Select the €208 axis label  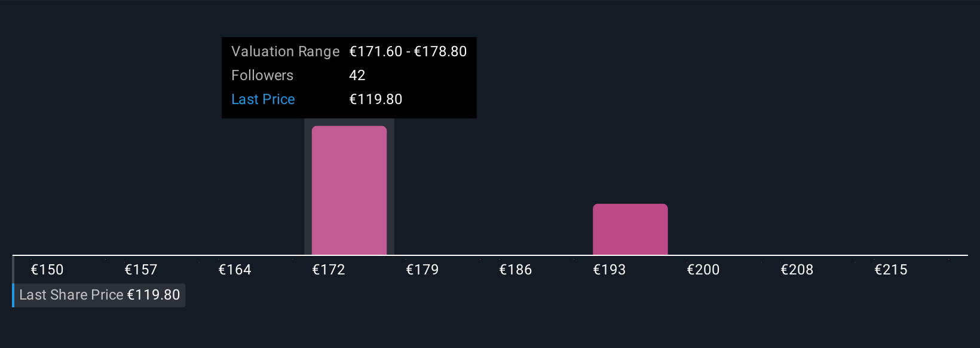[797, 270]
